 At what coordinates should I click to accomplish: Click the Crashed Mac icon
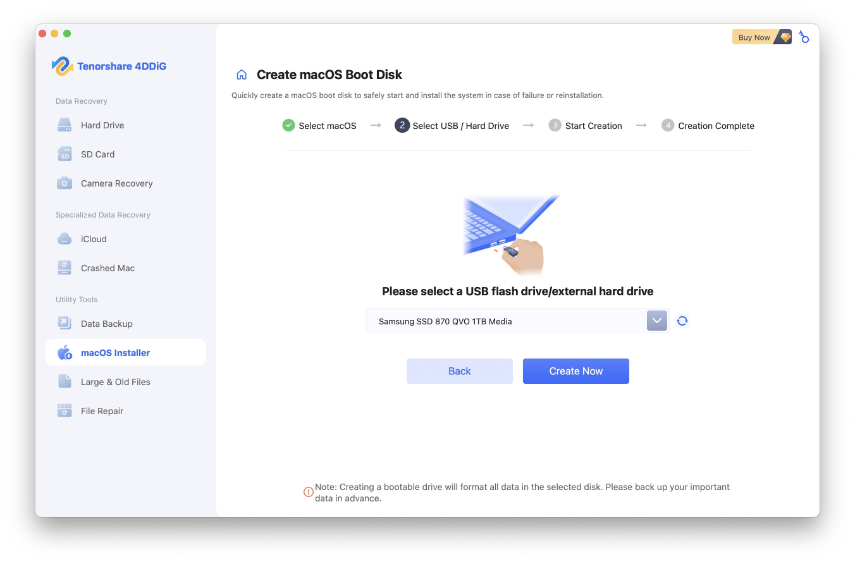(64, 268)
